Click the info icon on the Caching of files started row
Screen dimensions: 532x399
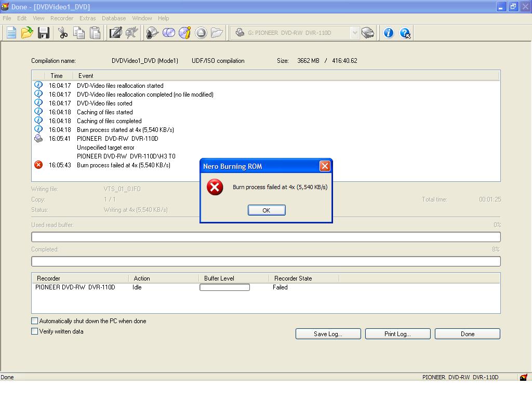coord(38,112)
